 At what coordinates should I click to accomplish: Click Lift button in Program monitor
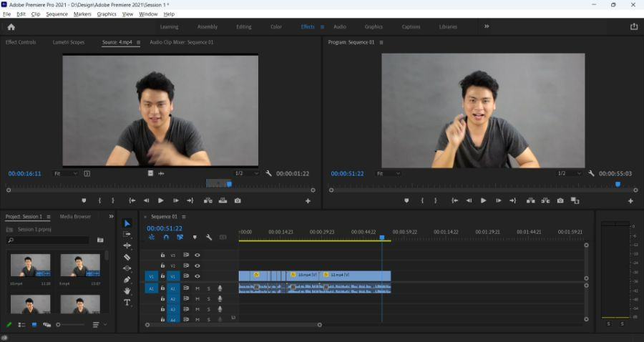pyautogui.click(x=531, y=201)
